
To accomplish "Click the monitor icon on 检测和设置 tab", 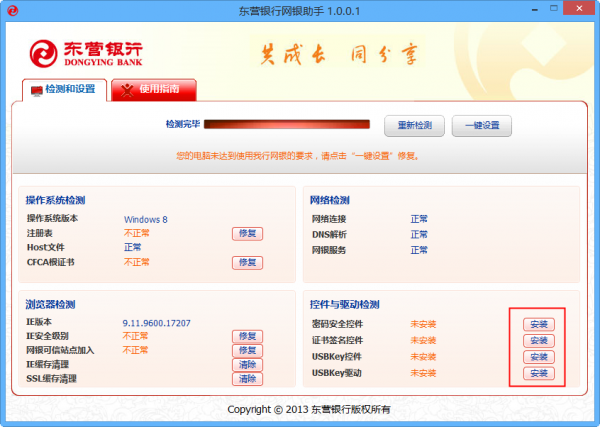I will click(37, 91).
